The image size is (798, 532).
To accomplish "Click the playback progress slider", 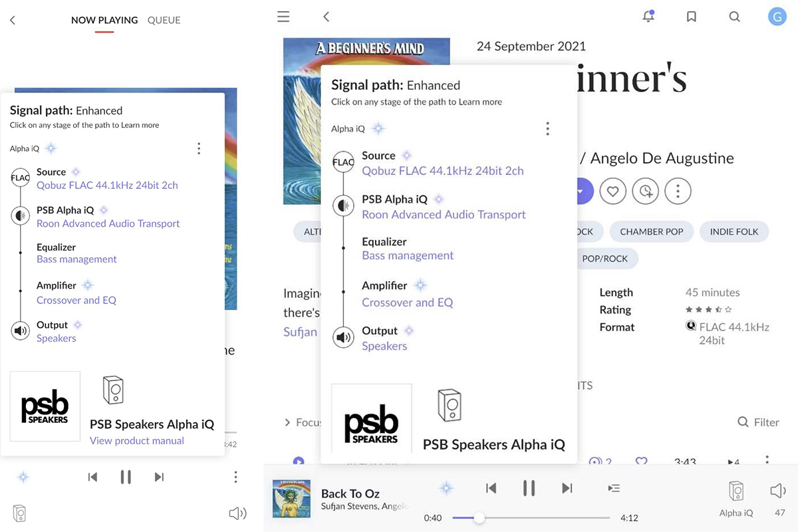I will click(531, 518).
